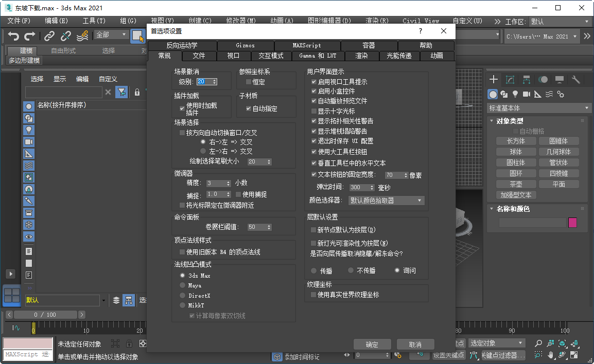Screen dimensions: 594x364
Task: Activate the Orbit viewport tool
Action: 562,355
